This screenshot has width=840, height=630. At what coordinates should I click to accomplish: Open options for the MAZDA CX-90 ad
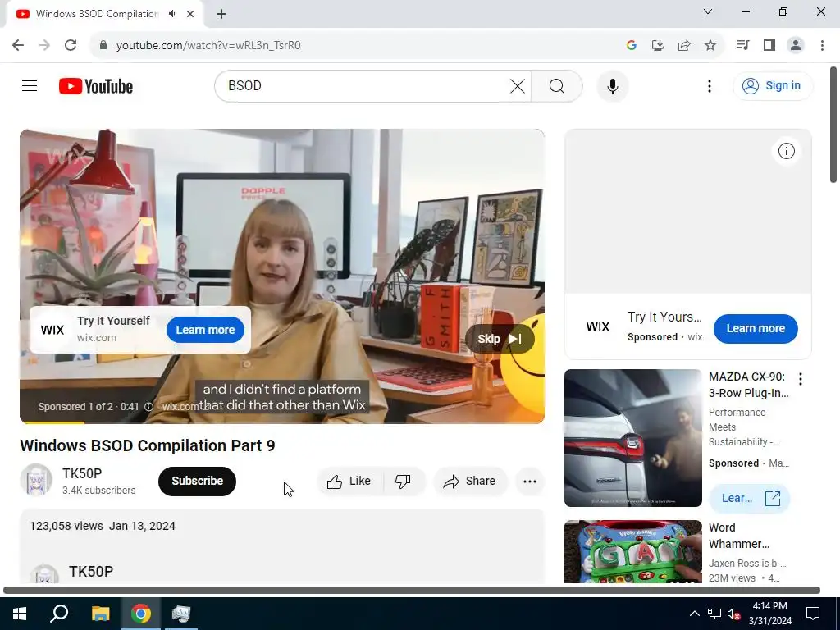tap(801, 379)
